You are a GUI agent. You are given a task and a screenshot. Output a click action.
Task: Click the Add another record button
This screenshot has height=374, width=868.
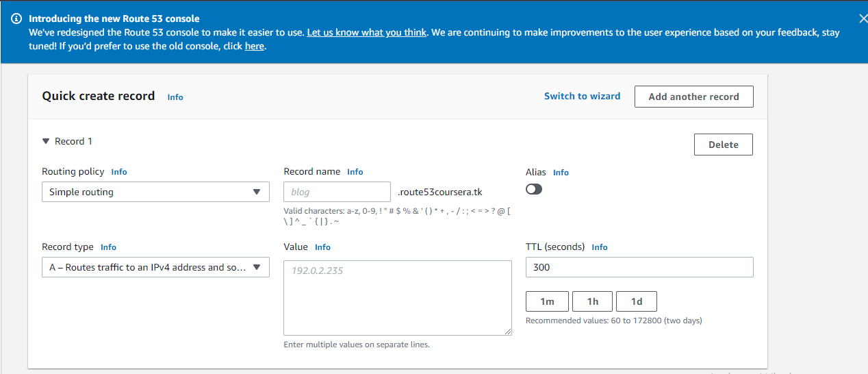pyautogui.click(x=693, y=97)
